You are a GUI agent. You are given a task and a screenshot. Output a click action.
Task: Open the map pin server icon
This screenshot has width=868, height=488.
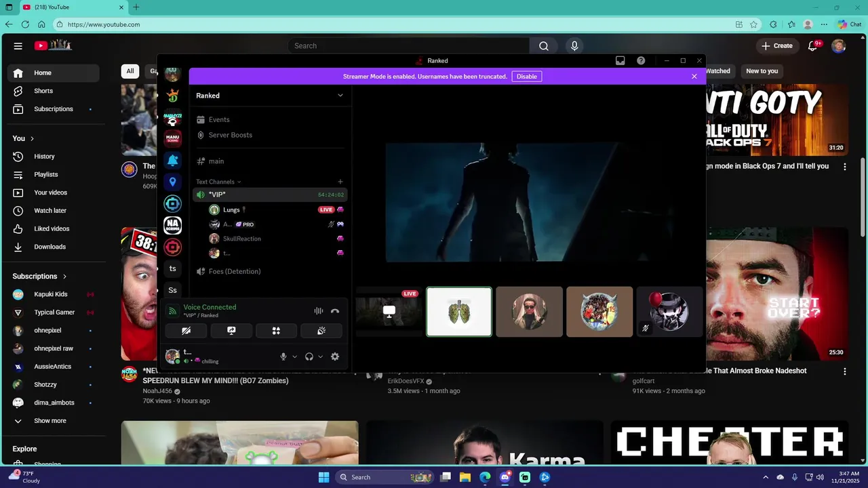tap(173, 182)
